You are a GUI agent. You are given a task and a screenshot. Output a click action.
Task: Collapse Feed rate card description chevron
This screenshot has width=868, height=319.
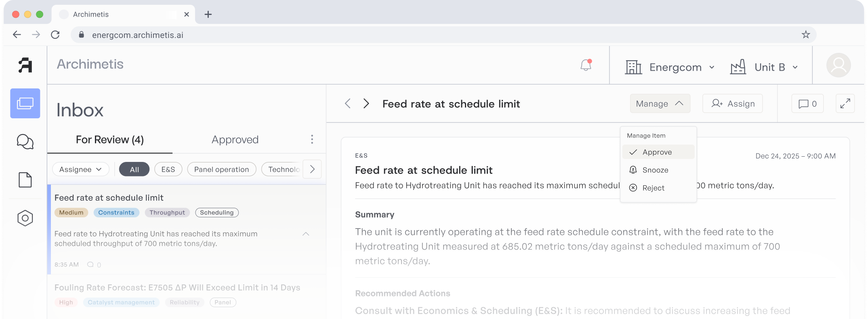point(306,234)
